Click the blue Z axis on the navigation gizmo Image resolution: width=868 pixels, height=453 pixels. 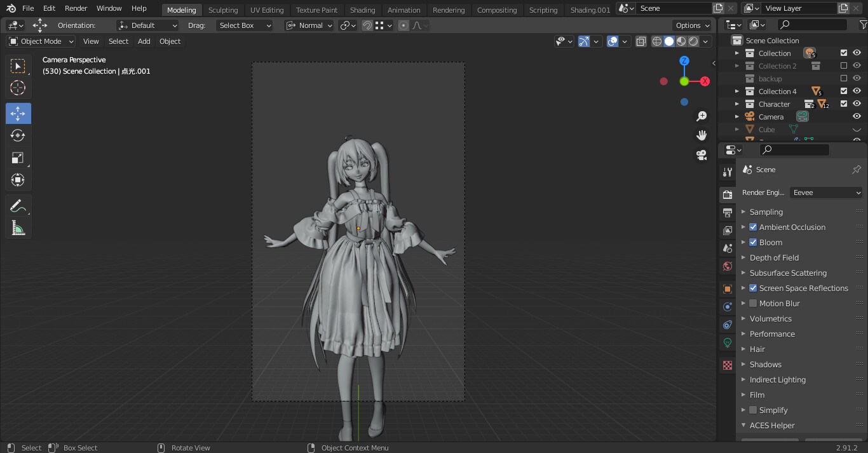[x=684, y=61]
